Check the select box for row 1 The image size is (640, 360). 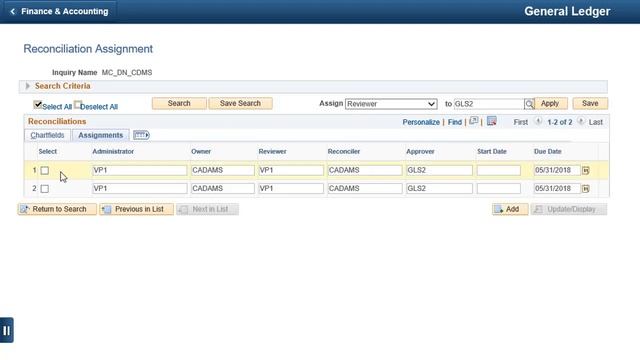45,171
